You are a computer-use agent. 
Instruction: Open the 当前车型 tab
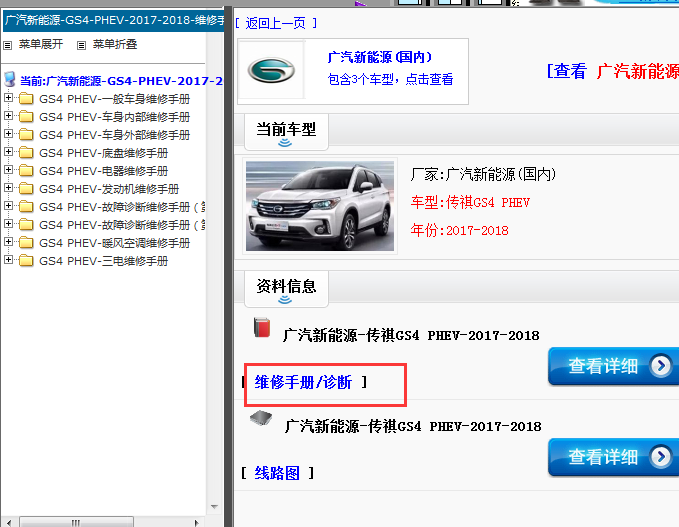click(x=286, y=132)
